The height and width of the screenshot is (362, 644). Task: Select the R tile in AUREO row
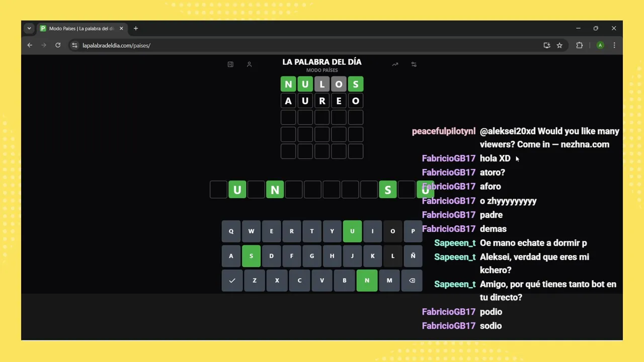322,101
